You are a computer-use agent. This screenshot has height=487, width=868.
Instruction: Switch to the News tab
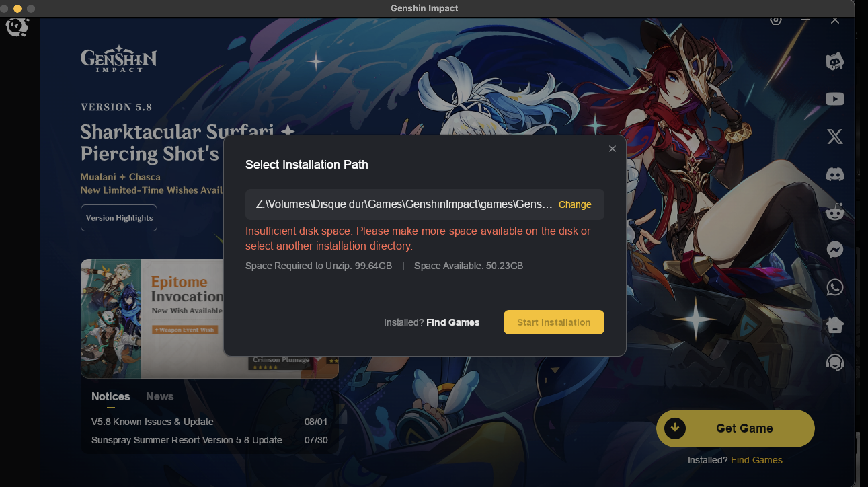tap(160, 396)
